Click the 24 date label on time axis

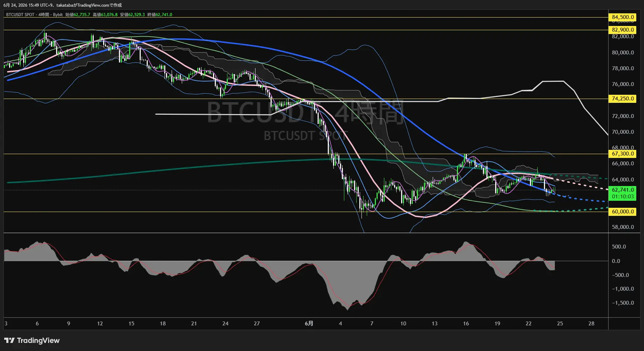click(225, 324)
